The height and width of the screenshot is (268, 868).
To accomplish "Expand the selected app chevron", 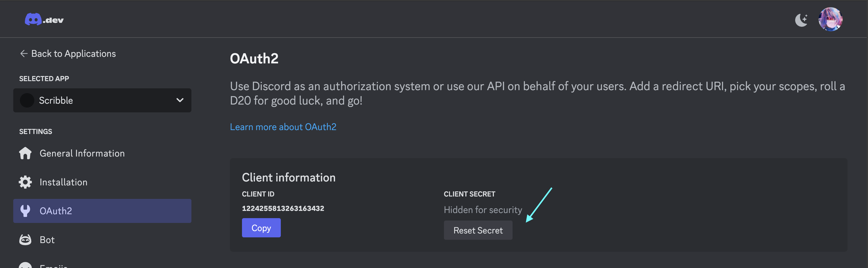I will (x=180, y=100).
